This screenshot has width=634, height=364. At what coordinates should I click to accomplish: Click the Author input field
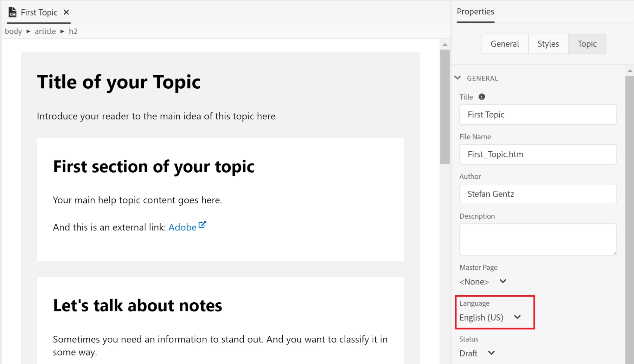pos(538,194)
